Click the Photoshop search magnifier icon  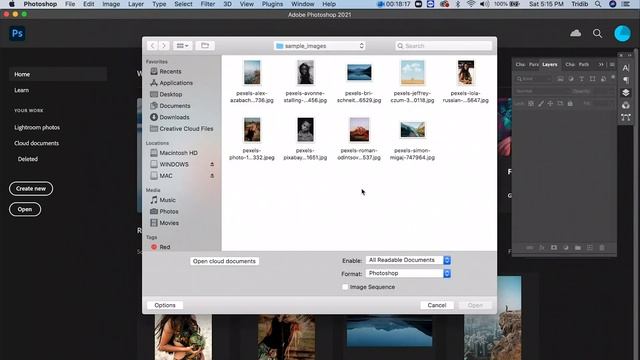coord(597,33)
